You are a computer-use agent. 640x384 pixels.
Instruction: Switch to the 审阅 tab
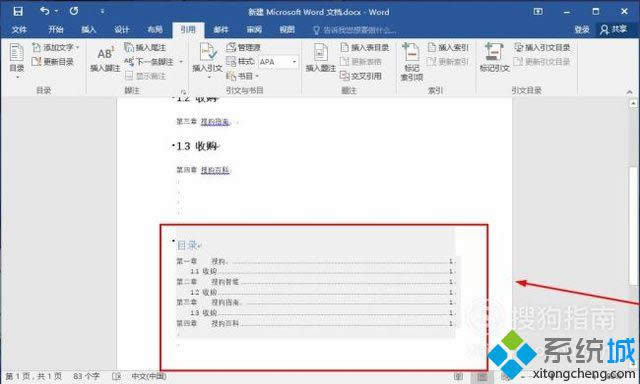click(254, 29)
